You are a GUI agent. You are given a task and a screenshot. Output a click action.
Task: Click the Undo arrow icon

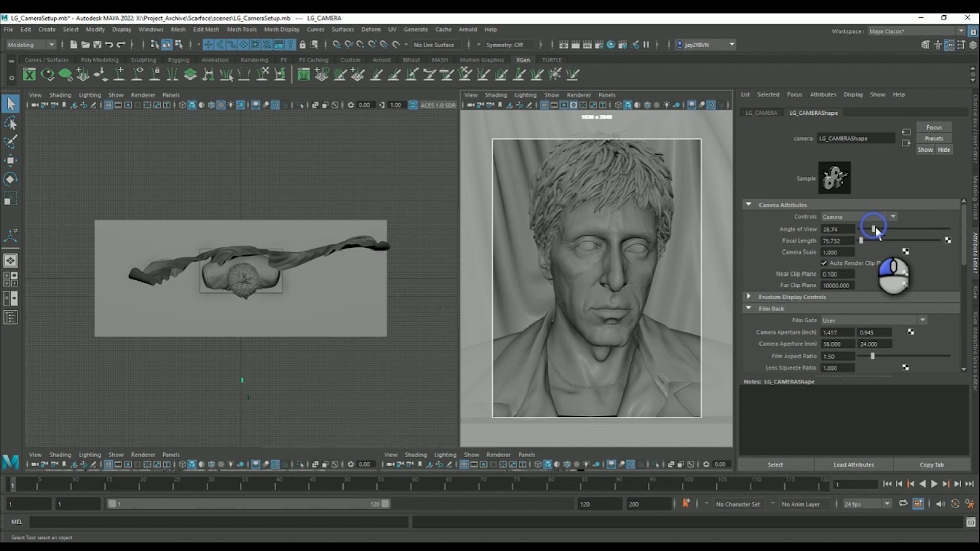[x=109, y=45]
